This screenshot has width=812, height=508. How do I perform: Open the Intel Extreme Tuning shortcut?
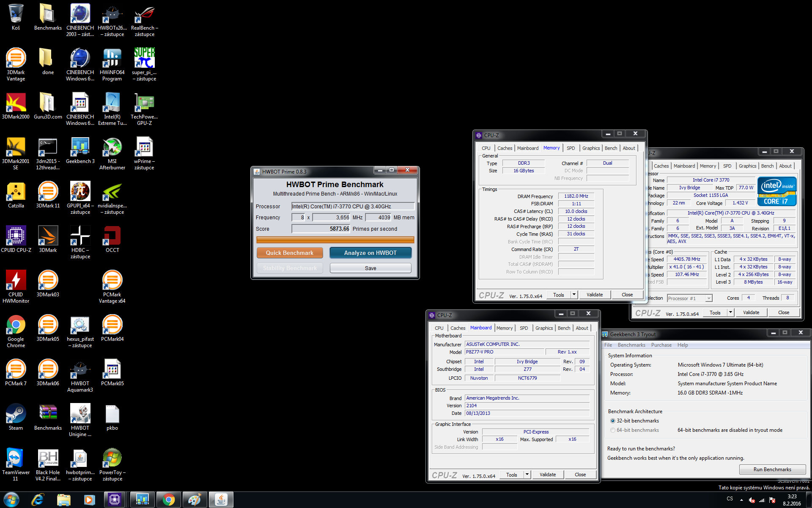pos(112,109)
